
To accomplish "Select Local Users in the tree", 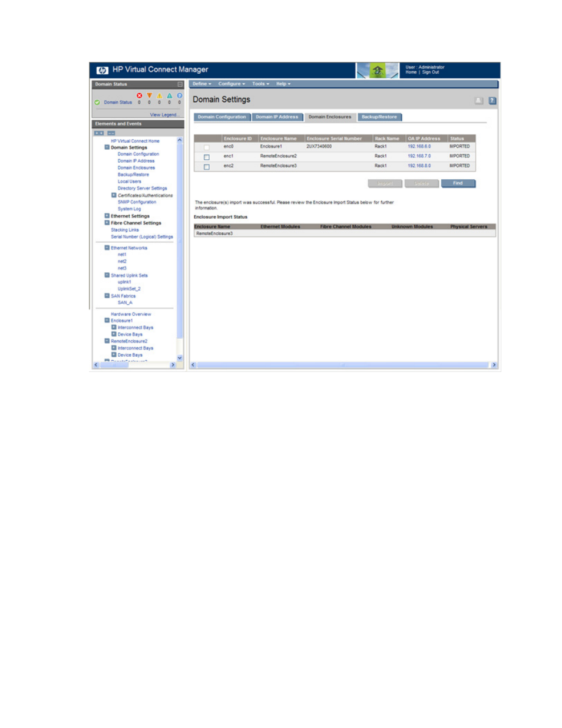I will pyautogui.click(x=130, y=182).
